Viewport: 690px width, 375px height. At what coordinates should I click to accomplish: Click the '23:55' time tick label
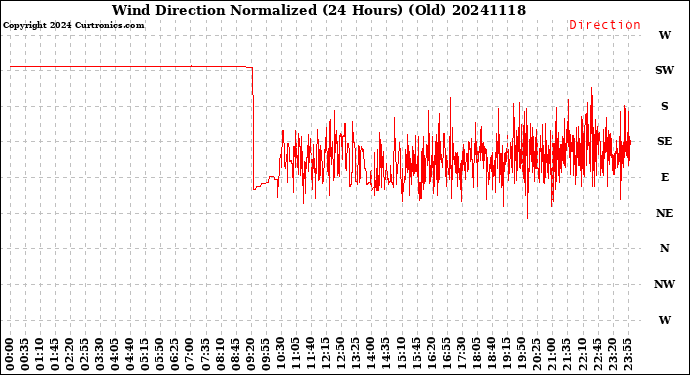627,355
